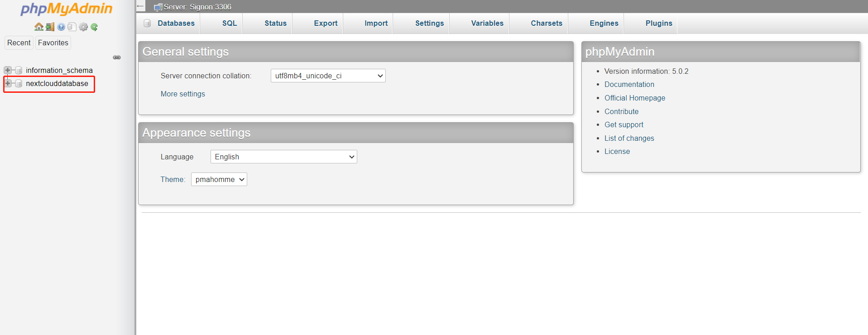
Task: Go to the Status tab
Action: click(x=268, y=23)
